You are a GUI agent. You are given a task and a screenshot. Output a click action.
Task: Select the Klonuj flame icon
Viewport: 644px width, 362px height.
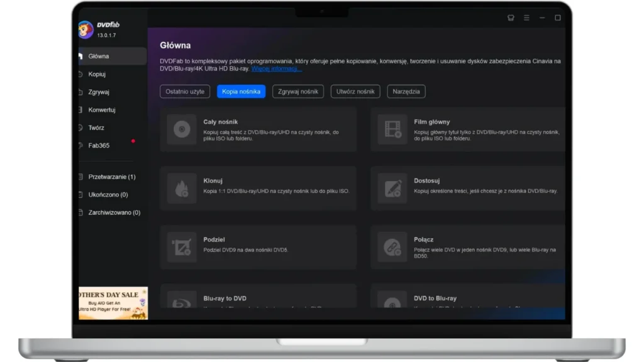[x=181, y=189]
